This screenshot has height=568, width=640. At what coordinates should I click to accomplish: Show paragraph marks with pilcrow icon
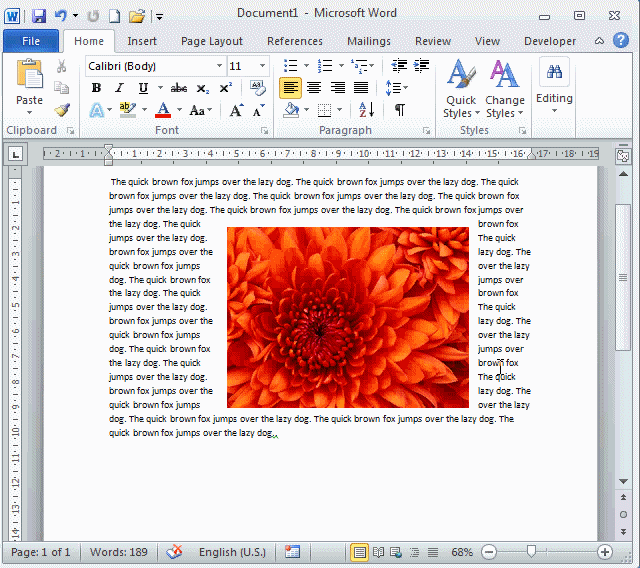coord(399,110)
